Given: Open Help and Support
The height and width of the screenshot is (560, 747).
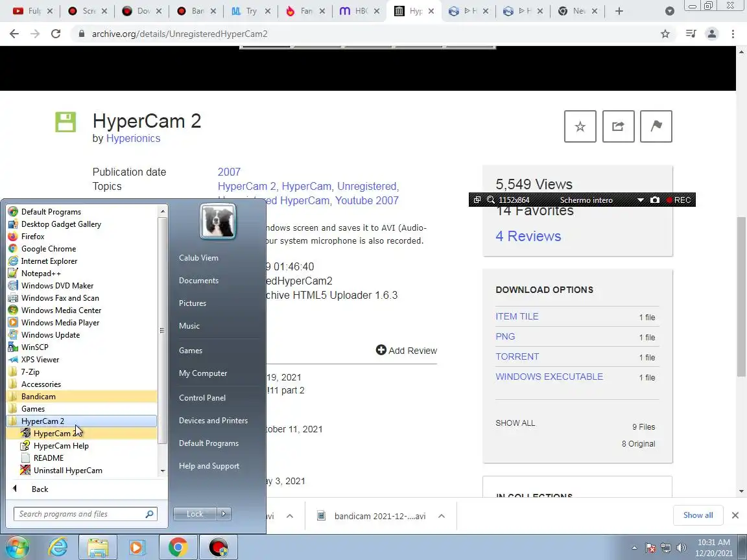Looking at the screenshot, I should click(209, 466).
